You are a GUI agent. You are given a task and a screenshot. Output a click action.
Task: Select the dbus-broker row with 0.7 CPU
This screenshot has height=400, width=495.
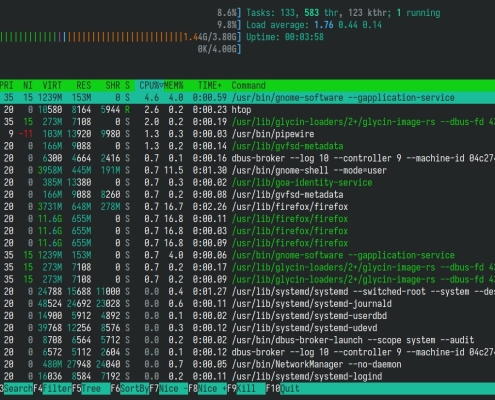[x=247, y=158]
